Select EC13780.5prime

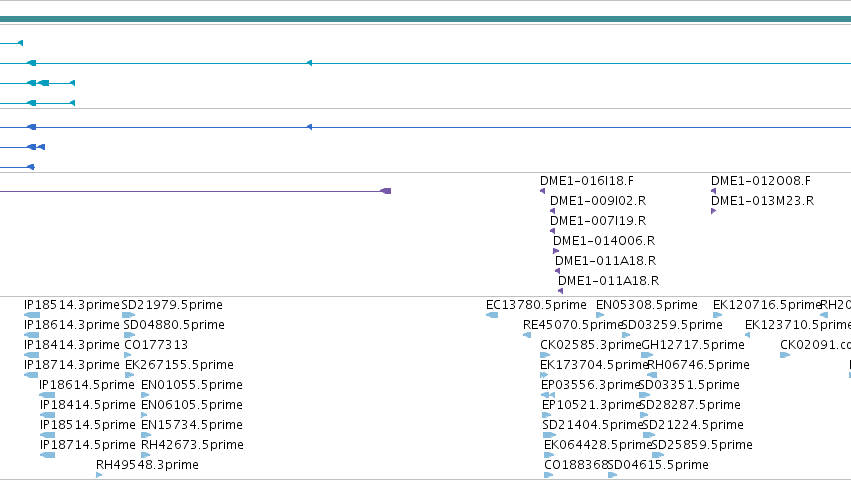click(x=536, y=305)
